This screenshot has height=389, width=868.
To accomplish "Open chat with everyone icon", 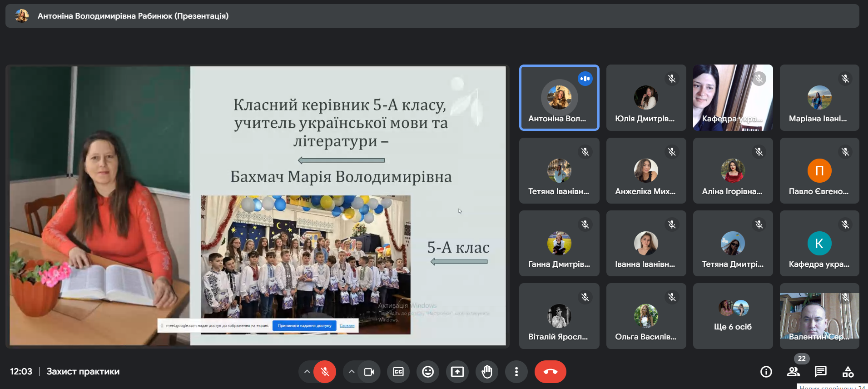I will pyautogui.click(x=821, y=372).
